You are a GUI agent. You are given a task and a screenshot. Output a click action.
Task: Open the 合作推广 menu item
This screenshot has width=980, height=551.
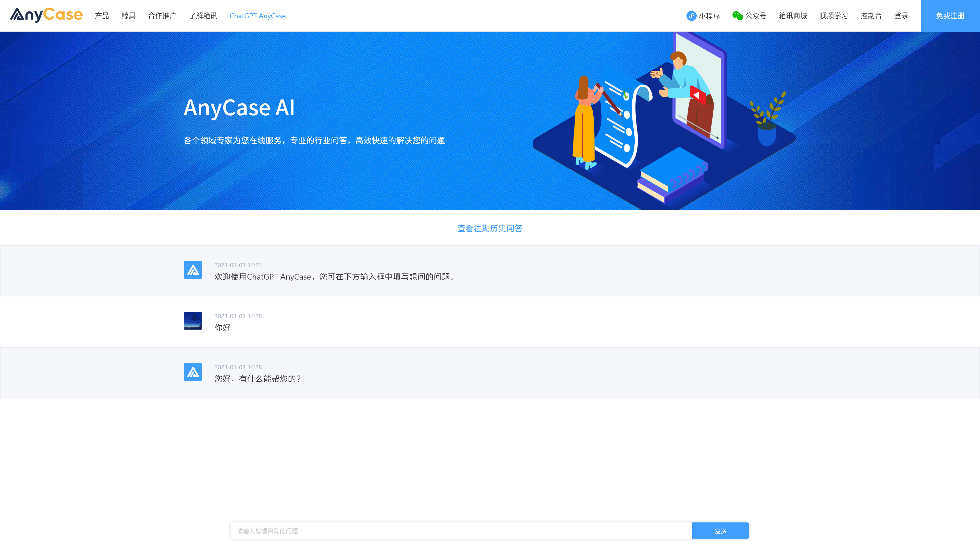coord(163,16)
